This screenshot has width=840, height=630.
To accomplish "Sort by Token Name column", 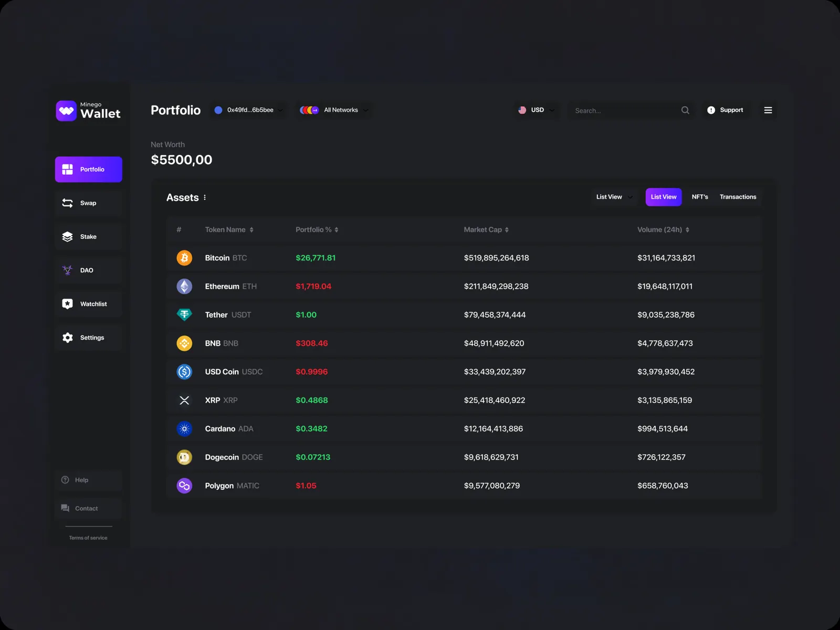I will (229, 230).
